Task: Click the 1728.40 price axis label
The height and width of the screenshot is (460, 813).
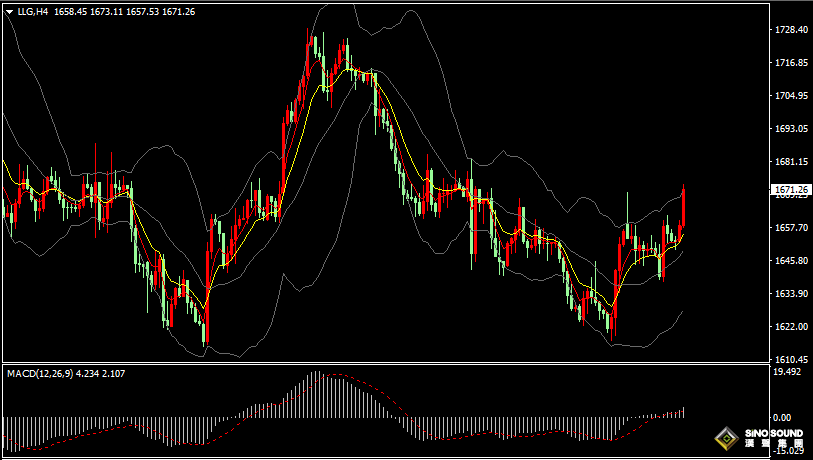Action: tap(791, 30)
